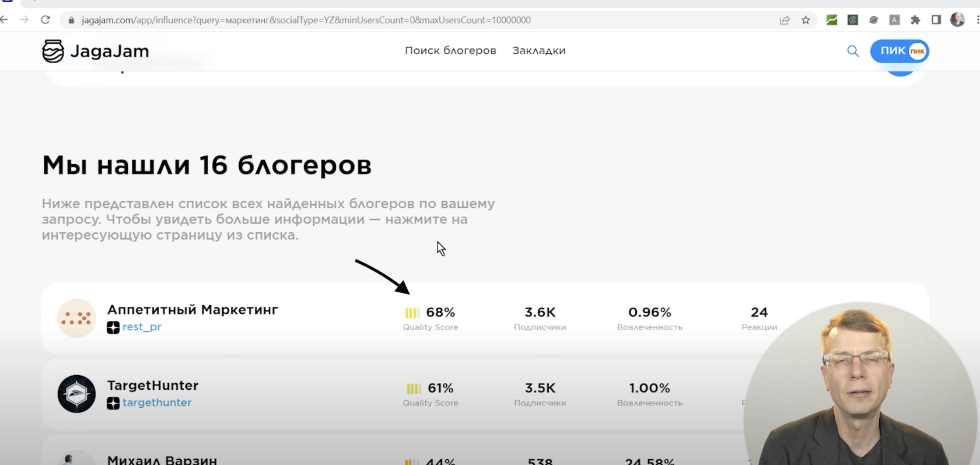Click the JagaJam wordmark text
980x465 pixels.
point(110,51)
